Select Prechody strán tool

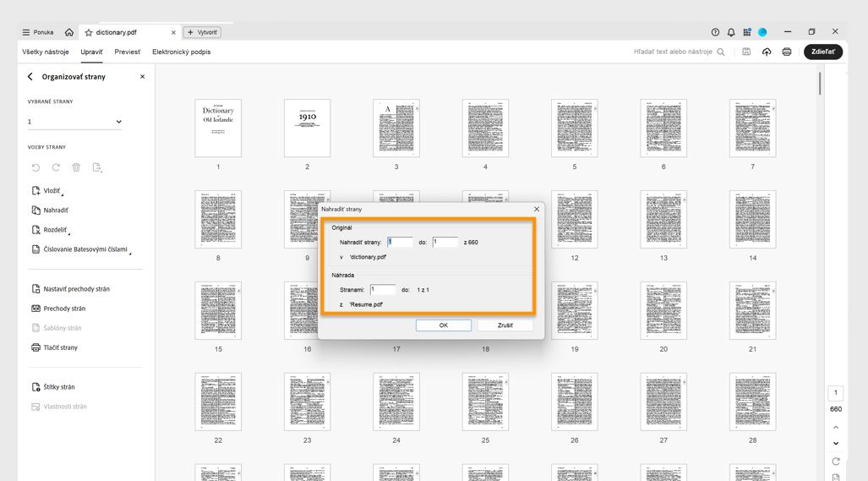(58, 309)
